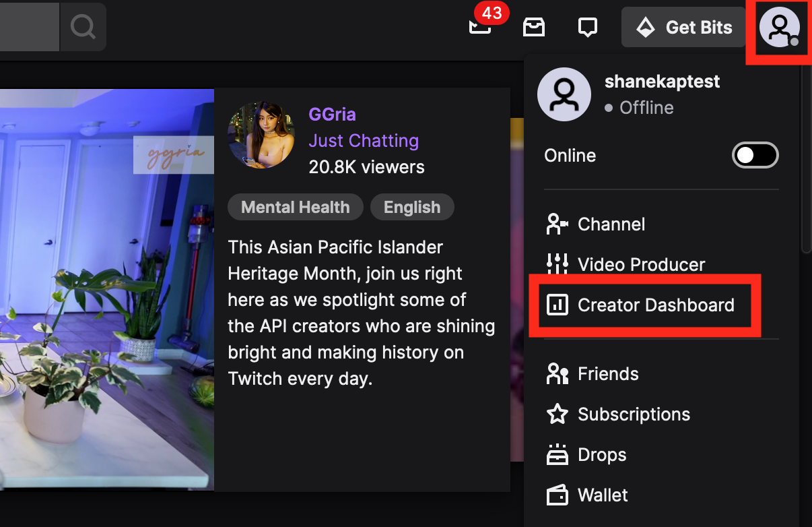This screenshot has height=527, width=812.
Task: Click the Mental Health tag
Action: click(295, 208)
